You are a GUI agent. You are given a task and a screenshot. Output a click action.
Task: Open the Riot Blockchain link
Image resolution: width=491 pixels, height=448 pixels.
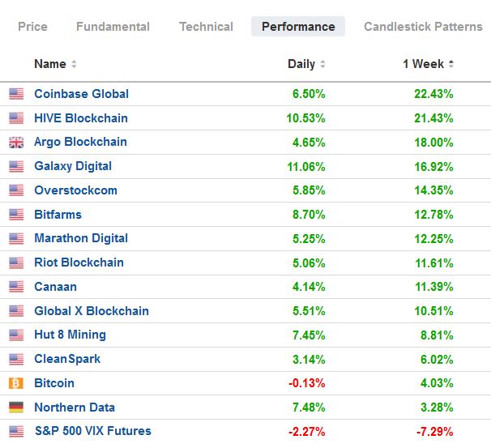pyautogui.click(x=79, y=262)
